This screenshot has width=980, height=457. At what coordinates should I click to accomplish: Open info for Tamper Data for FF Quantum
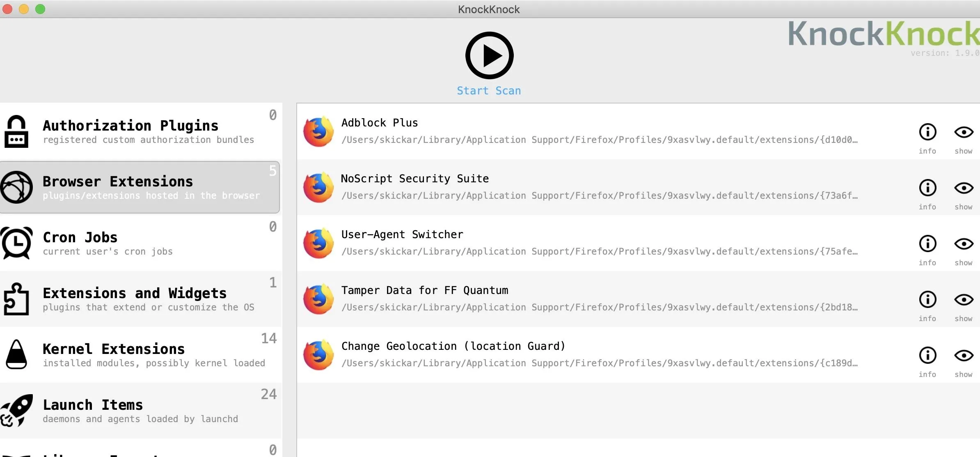pyautogui.click(x=927, y=300)
